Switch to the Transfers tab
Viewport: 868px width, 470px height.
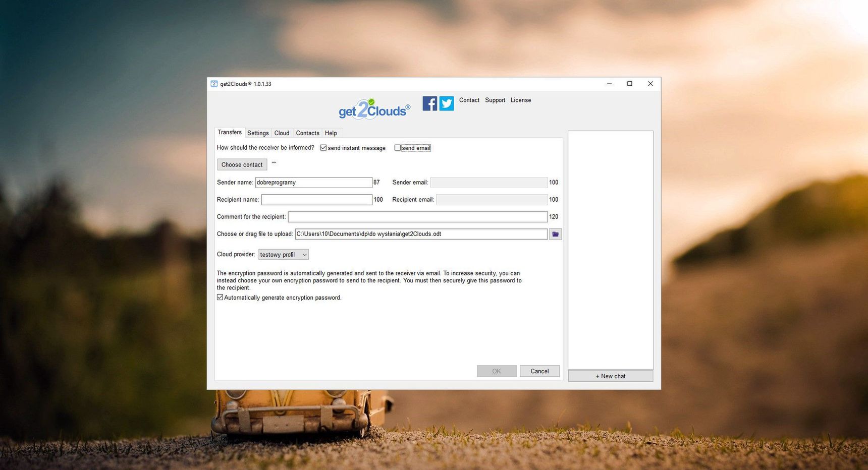230,132
